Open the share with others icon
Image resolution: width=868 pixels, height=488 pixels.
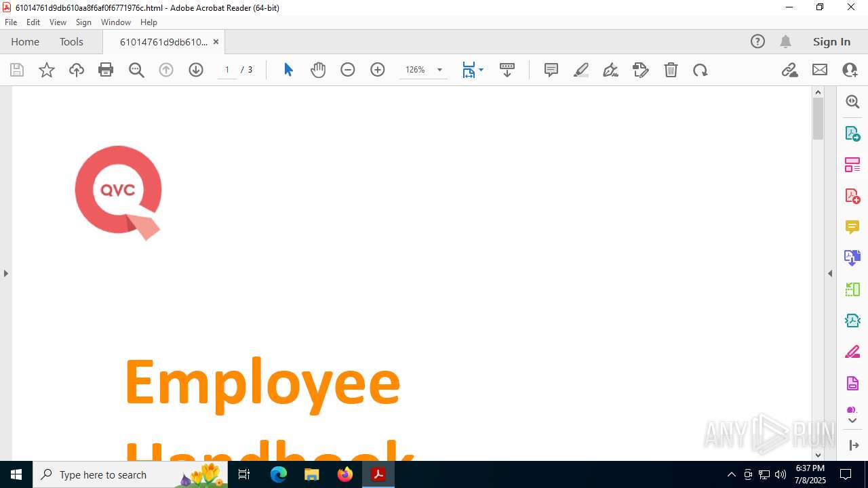coord(850,70)
